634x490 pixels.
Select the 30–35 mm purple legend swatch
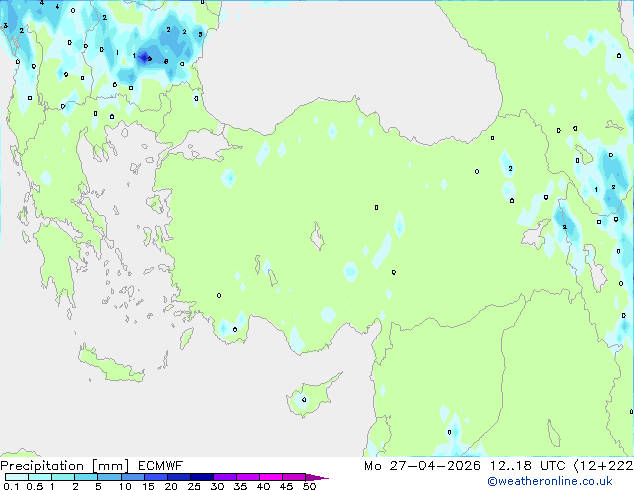pyautogui.click(x=224, y=477)
